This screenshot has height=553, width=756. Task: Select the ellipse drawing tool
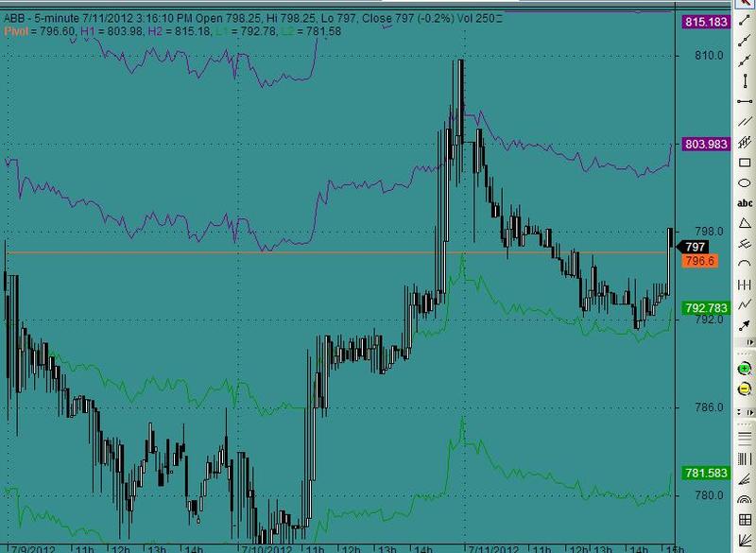[745, 182]
